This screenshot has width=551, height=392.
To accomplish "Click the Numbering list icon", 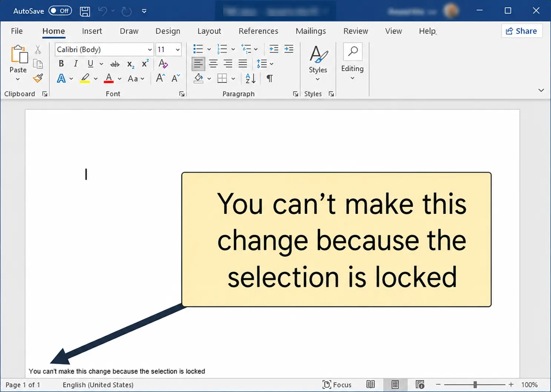I will 222,49.
